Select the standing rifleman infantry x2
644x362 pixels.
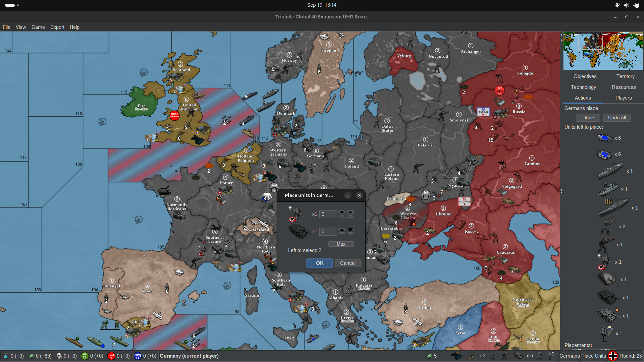click(607, 227)
